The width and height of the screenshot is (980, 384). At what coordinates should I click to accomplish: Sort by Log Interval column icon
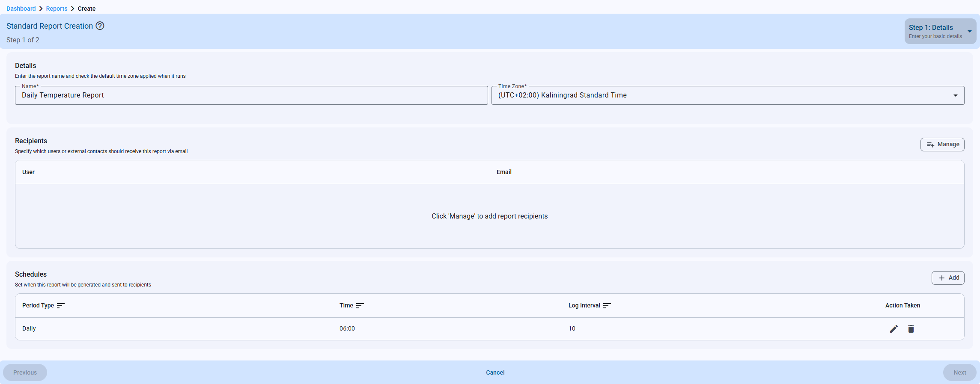pyautogui.click(x=607, y=306)
